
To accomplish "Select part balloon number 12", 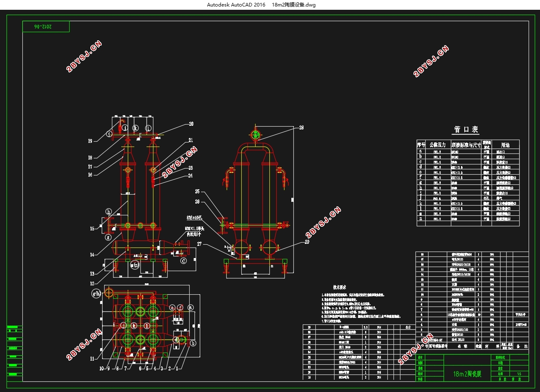I will point(92,283).
